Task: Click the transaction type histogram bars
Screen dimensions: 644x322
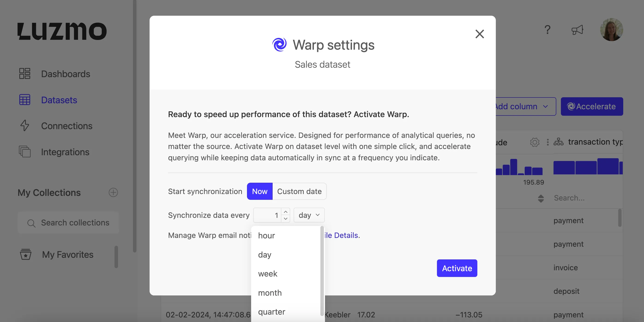Action: (x=588, y=166)
